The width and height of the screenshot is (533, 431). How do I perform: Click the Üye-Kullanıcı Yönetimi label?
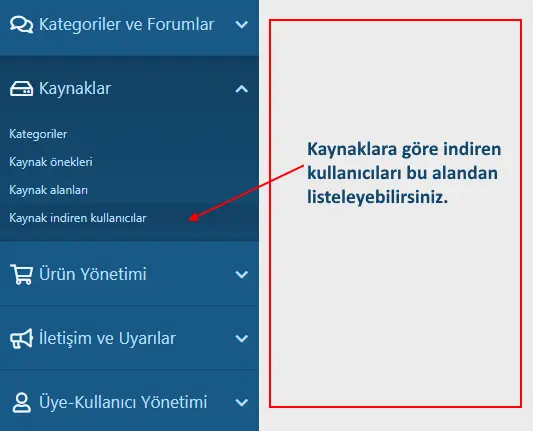pos(123,402)
